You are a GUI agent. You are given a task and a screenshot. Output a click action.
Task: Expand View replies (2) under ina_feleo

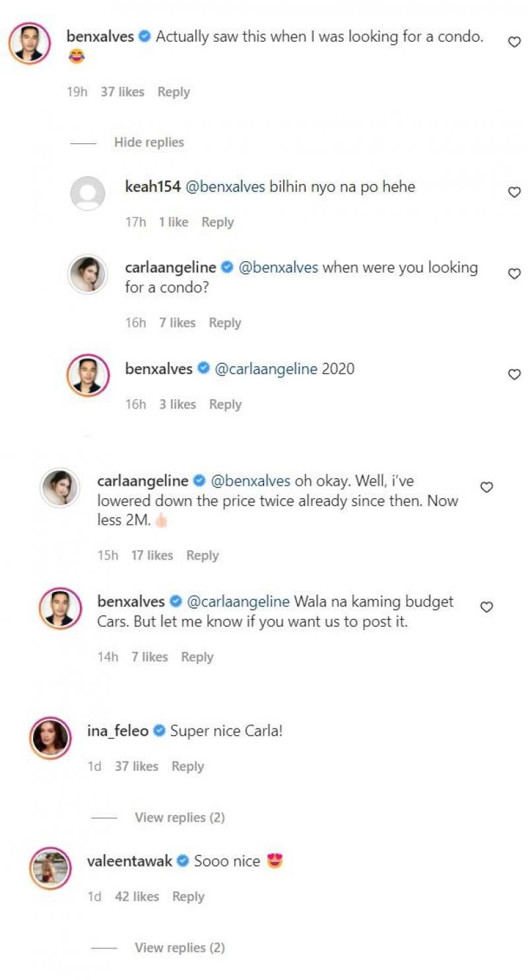(x=180, y=818)
